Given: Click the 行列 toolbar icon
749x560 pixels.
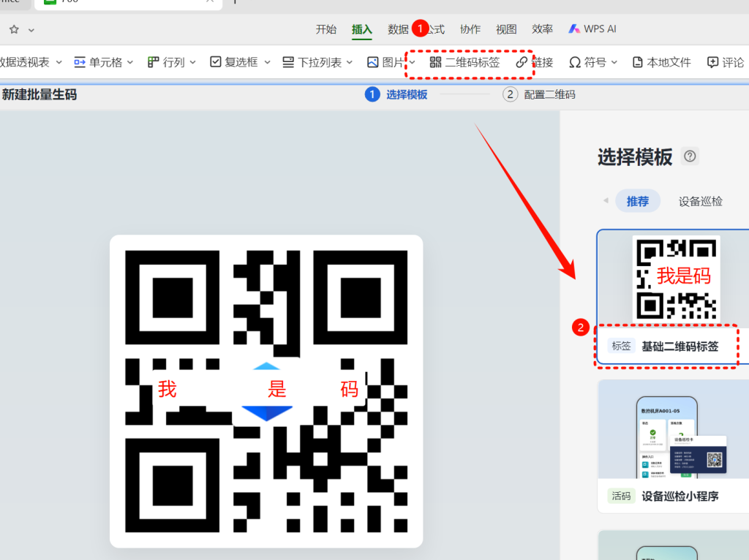Looking at the screenshot, I should pyautogui.click(x=154, y=62).
